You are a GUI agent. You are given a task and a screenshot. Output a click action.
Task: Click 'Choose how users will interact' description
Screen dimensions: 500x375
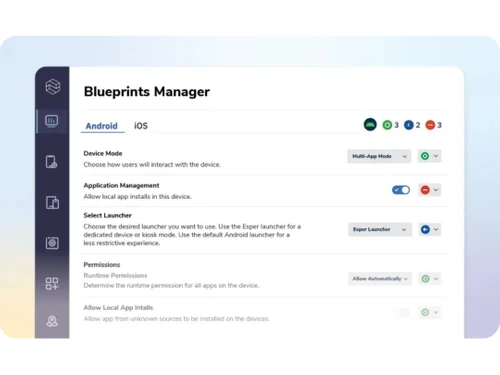click(x=152, y=165)
